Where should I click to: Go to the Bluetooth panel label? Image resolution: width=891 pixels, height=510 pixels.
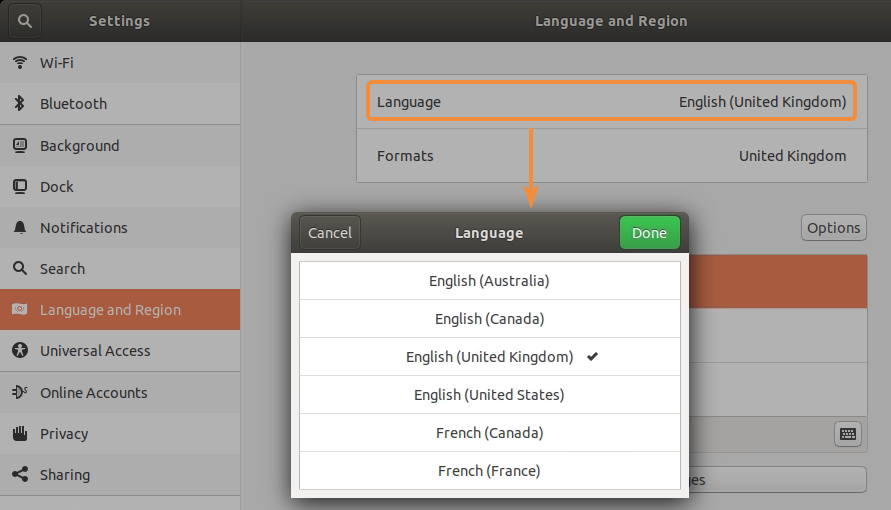click(73, 103)
